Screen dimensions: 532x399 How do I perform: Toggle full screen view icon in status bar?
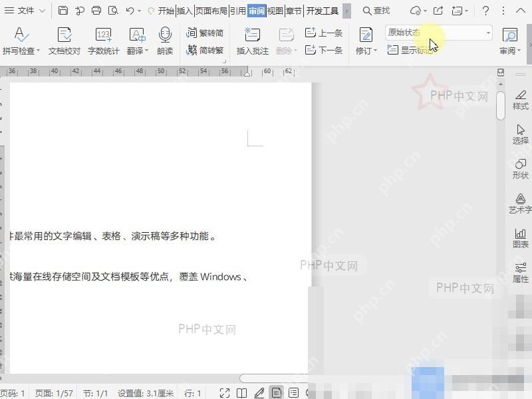tap(225, 393)
